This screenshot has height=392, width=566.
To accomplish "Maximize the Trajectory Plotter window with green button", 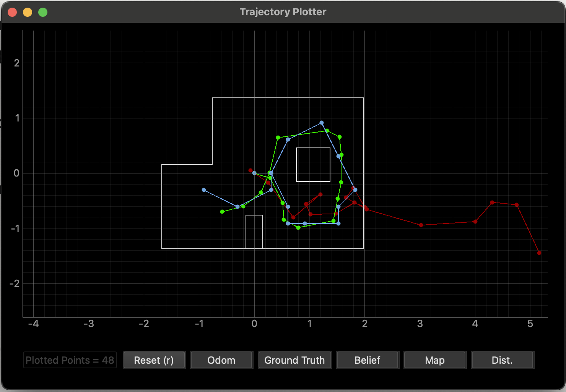I will coord(43,12).
